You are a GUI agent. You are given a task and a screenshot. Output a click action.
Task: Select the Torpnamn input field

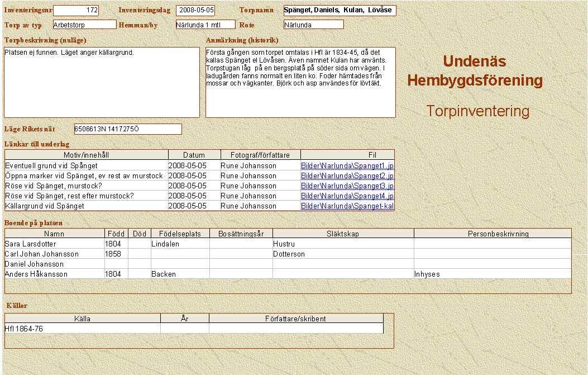click(340, 11)
